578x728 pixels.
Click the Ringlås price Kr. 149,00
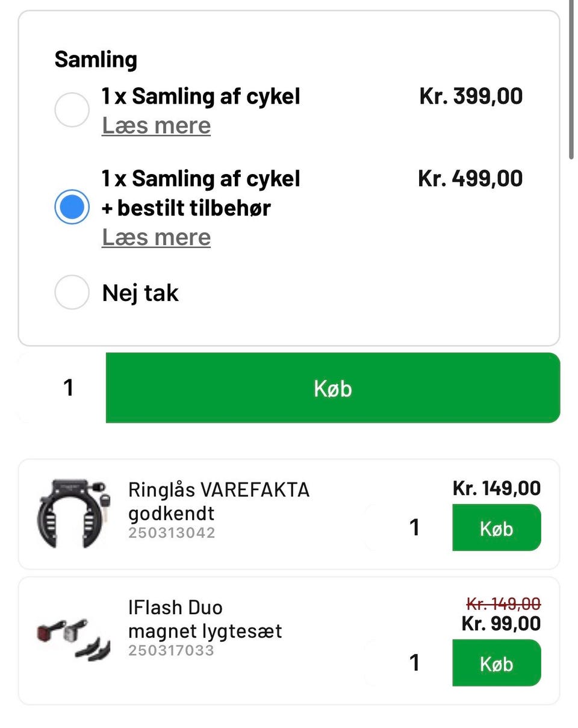(x=496, y=488)
